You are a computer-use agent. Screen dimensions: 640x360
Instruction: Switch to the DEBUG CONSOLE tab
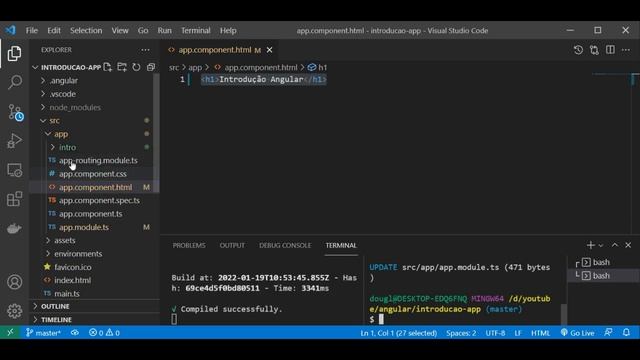point(285,245)
